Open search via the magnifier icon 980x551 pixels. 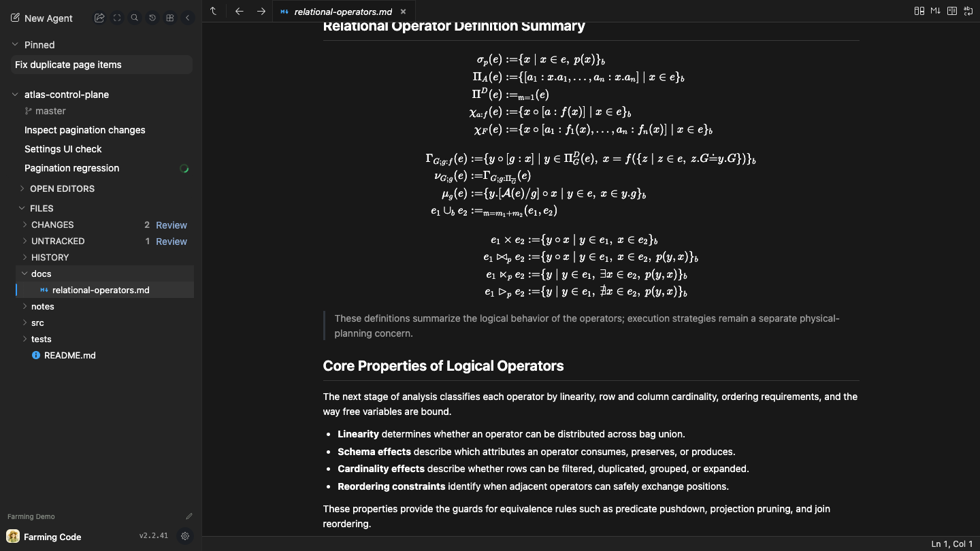135,18
